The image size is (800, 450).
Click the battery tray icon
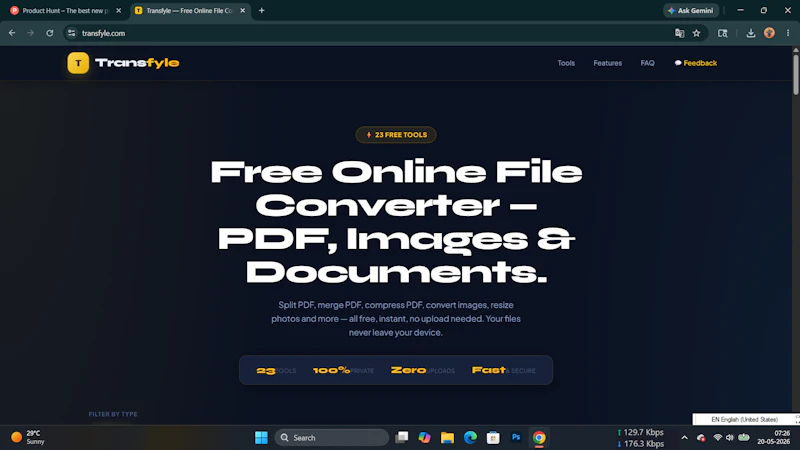click(744, 438)
